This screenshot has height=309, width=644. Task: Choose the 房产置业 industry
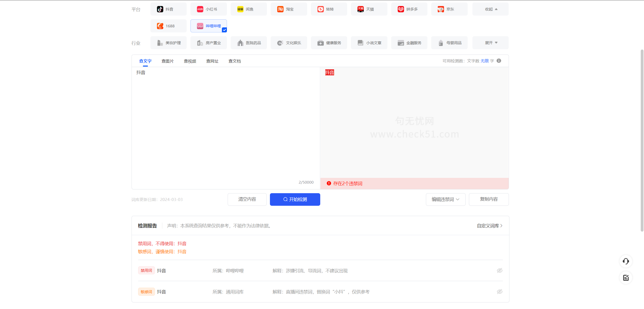point(209,43)
